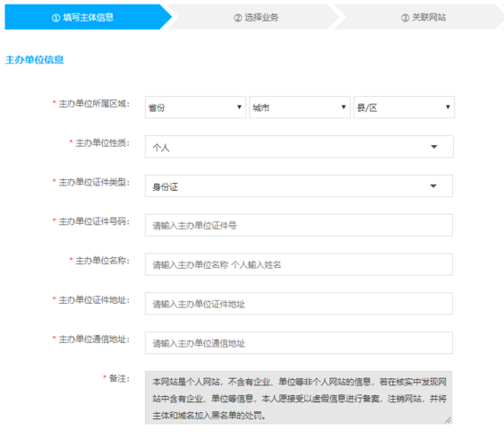This screenshot has width=504, height=448.
Task: Click the 主办单位信息 section heading
Action: 34,60
